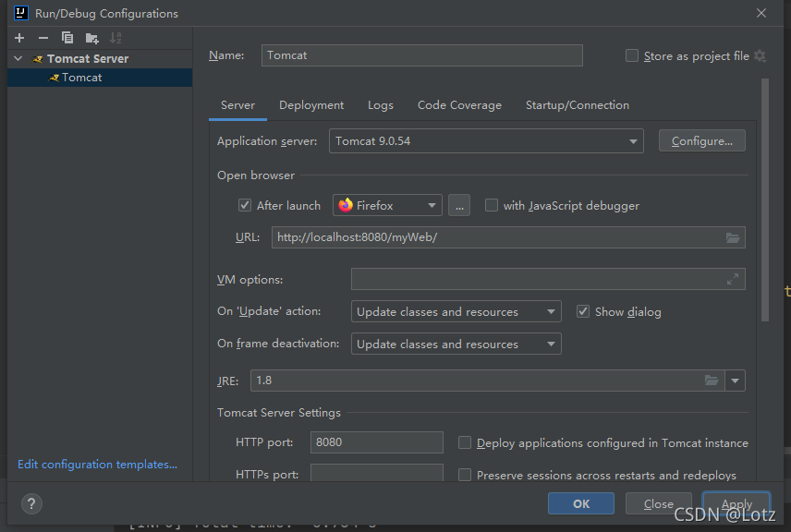Open the Logs tab

381,105
